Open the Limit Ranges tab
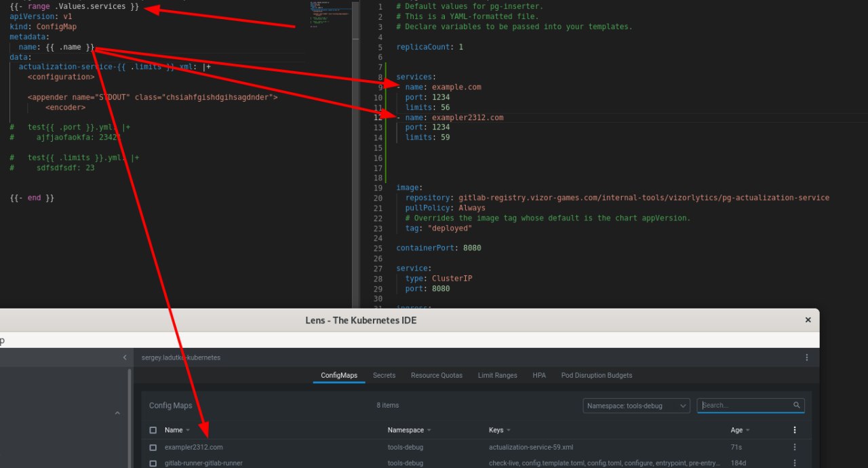Image resolution: width=868 pixels, height=468 pixels. 497,375
